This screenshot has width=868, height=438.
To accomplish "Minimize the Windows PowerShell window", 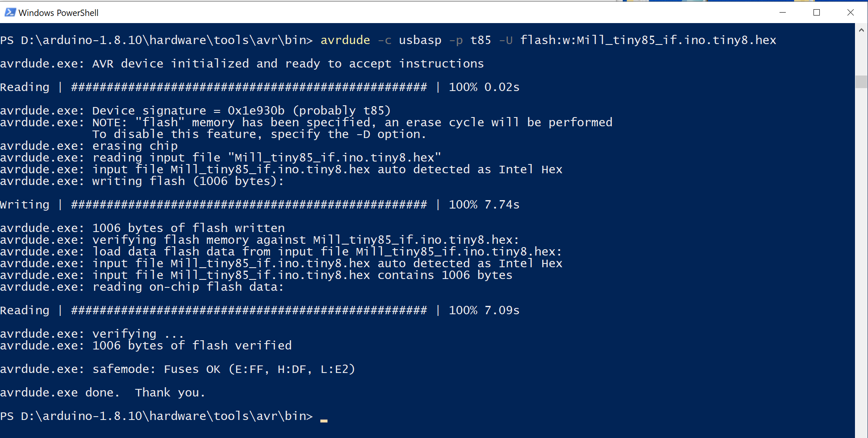I will [782, 13].
